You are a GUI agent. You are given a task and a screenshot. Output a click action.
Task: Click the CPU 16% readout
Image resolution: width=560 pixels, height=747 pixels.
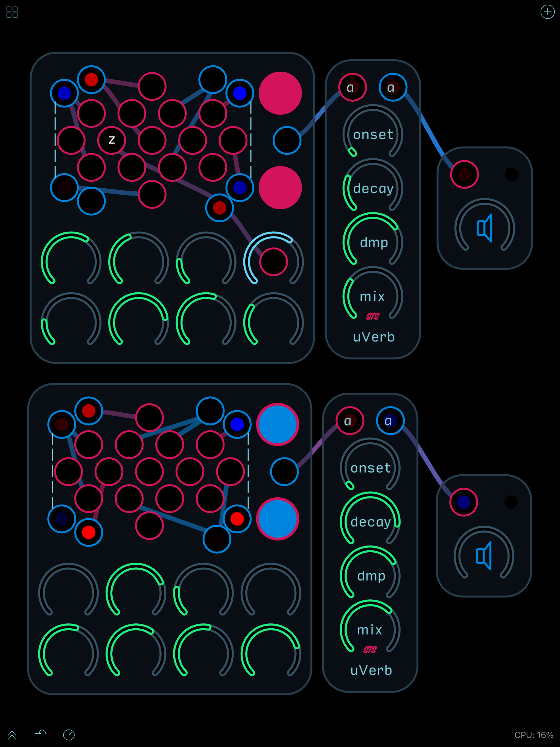pos(534,735)
